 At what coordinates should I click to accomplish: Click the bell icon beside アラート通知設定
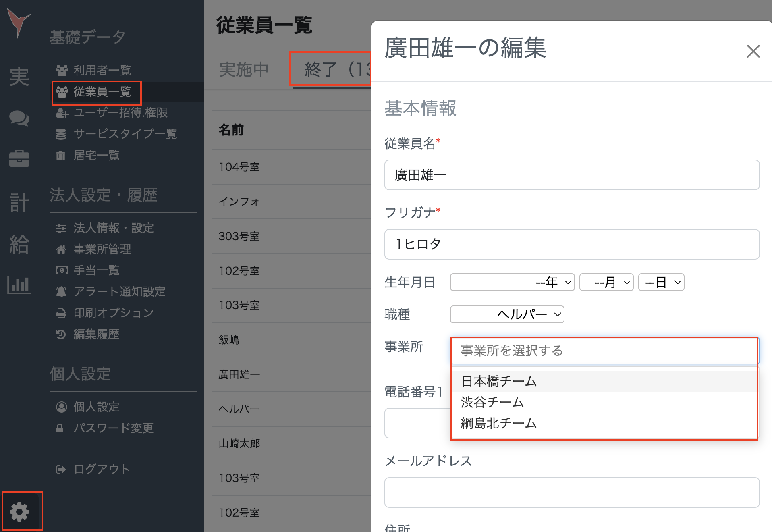(61, 291)
